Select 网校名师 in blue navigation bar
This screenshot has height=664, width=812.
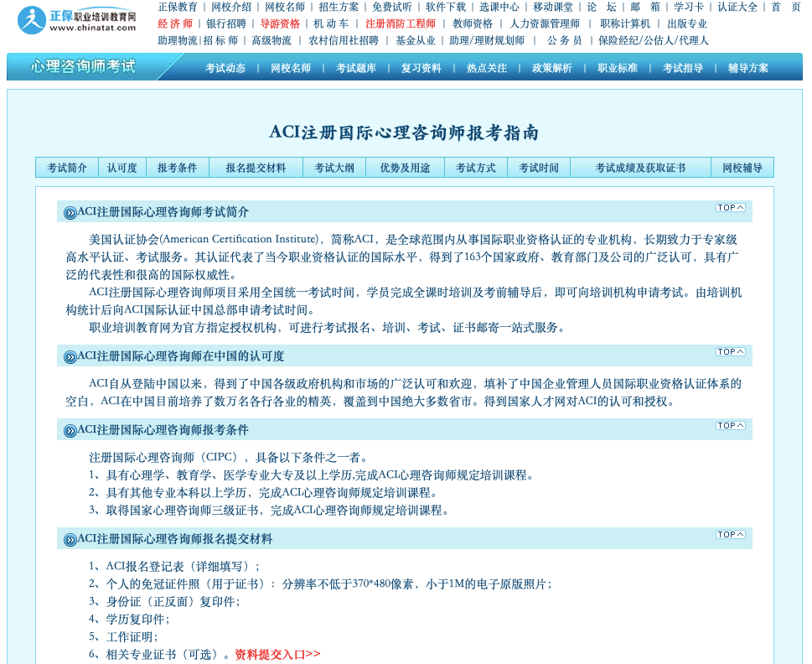(x=291, y=69)
